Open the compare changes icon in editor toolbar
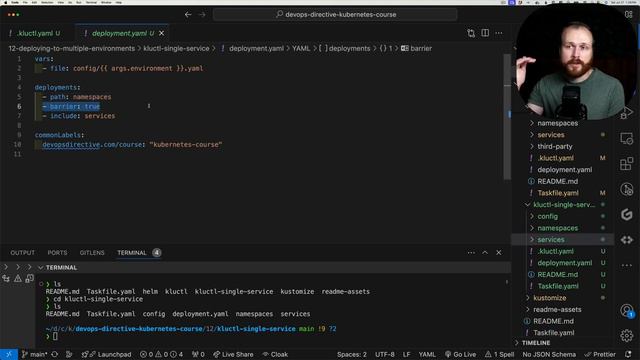Image resolution: width=640 pixels, height=360 pixels. click(x=471, y=33)
